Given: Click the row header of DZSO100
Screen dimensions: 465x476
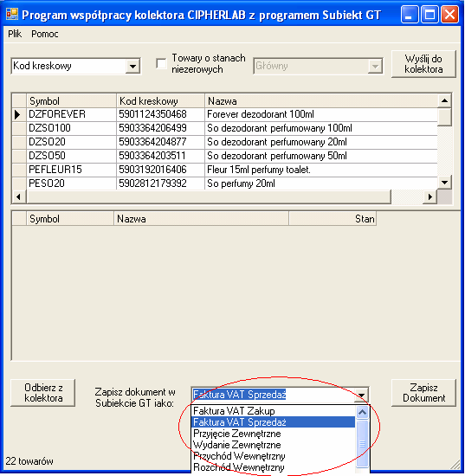Looking at the screenshot, I should tap(19, 128).
